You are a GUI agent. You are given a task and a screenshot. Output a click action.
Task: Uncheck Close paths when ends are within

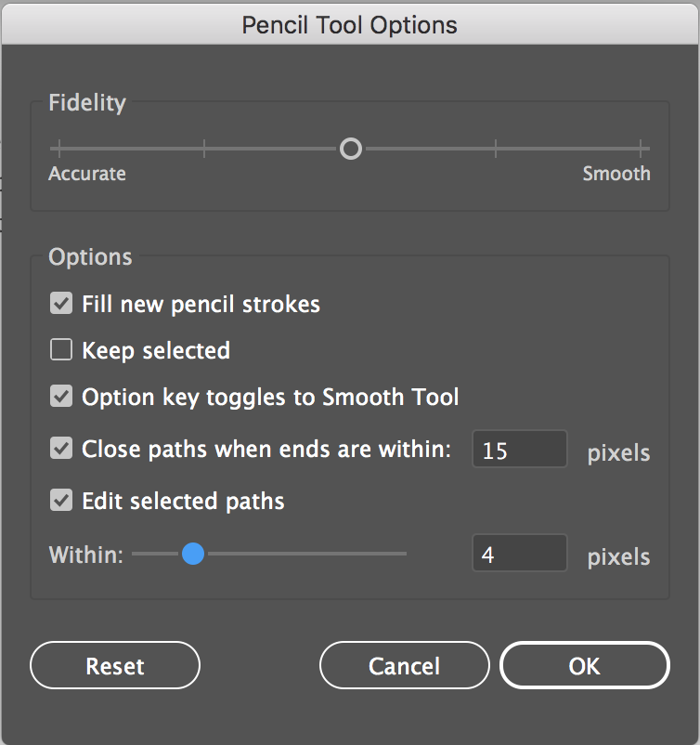pos(61,449)
